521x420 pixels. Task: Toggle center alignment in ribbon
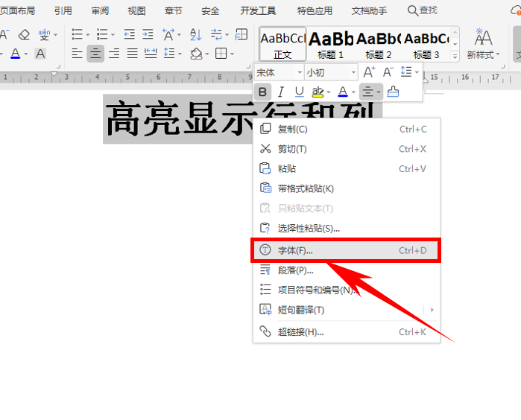click(95, 54)
